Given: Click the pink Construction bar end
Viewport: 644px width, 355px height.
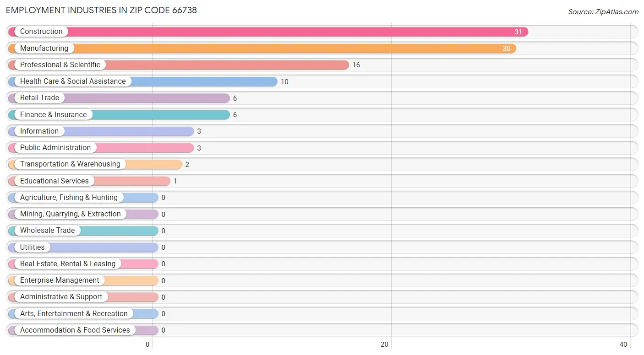Looking at the screenshot, I should 524,32.
